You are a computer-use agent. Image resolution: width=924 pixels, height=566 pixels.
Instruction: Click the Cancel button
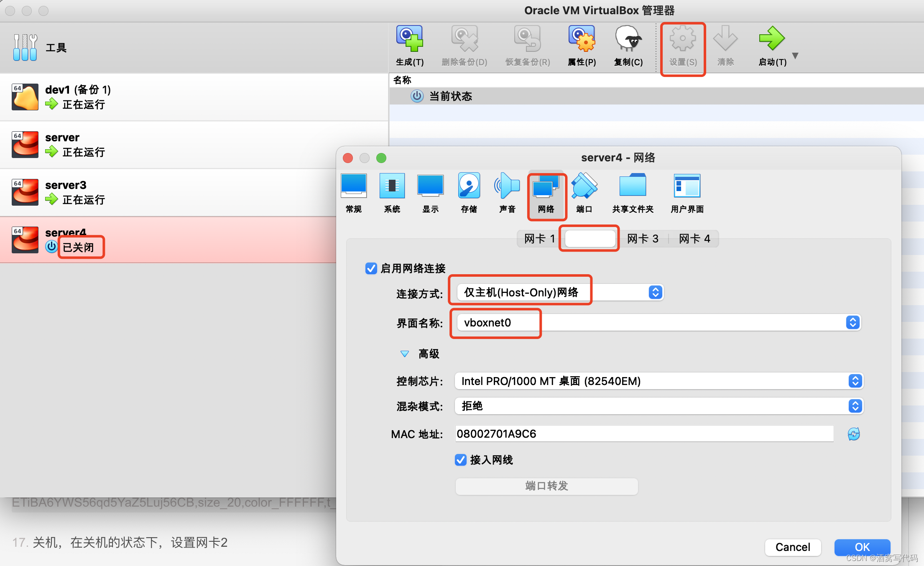(x=793, y=547)
